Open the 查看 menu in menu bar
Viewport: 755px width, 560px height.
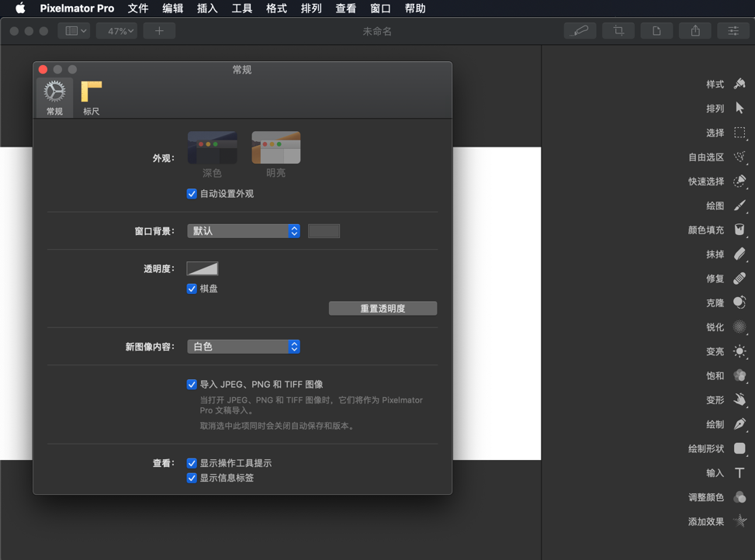[x=346, y=9]
